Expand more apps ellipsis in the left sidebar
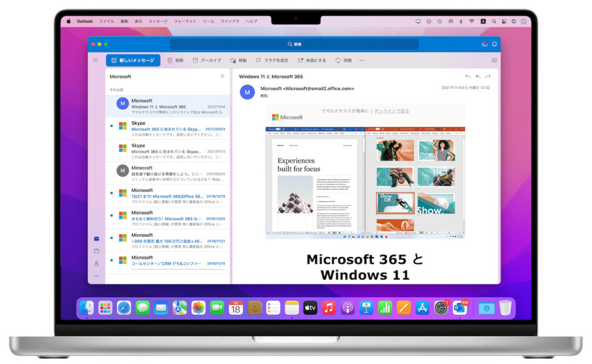 point(97,276)
